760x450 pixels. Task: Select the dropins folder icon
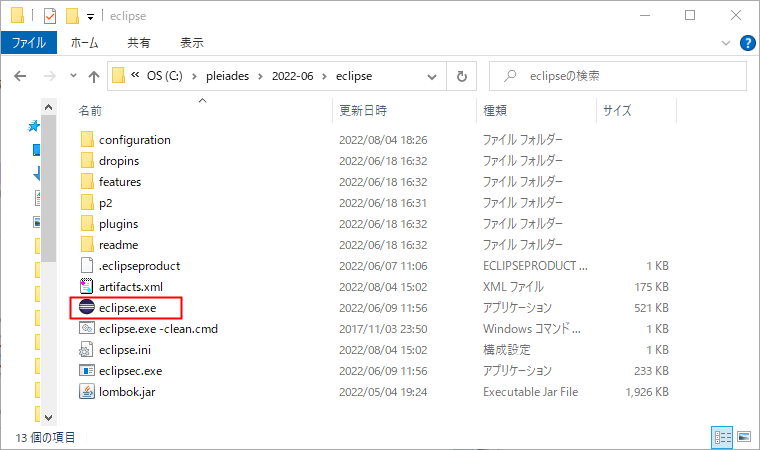pos(87,161)
